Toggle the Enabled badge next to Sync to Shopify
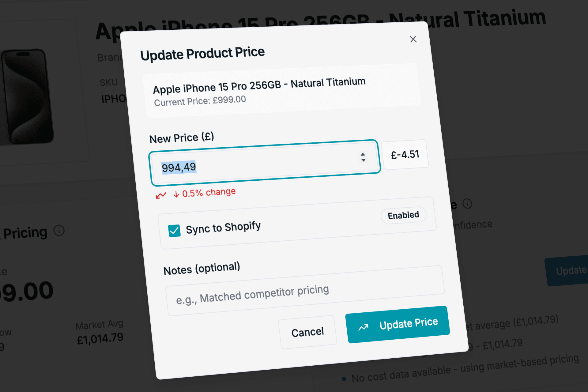Screen dimensions: 588x392 click(403, 215)
